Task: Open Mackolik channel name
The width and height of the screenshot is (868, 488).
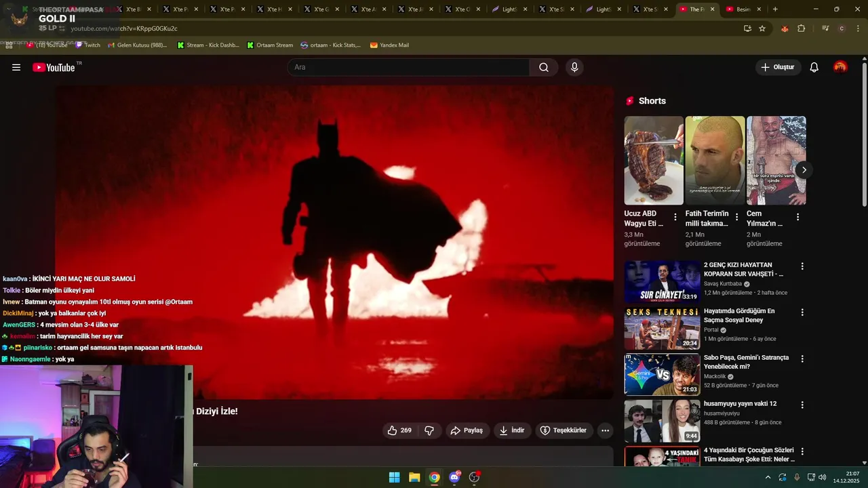Action: [715, 376]
